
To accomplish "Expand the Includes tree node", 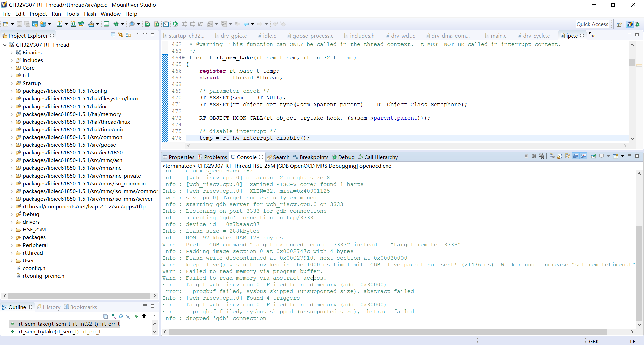I will click(x=12, y=60).
